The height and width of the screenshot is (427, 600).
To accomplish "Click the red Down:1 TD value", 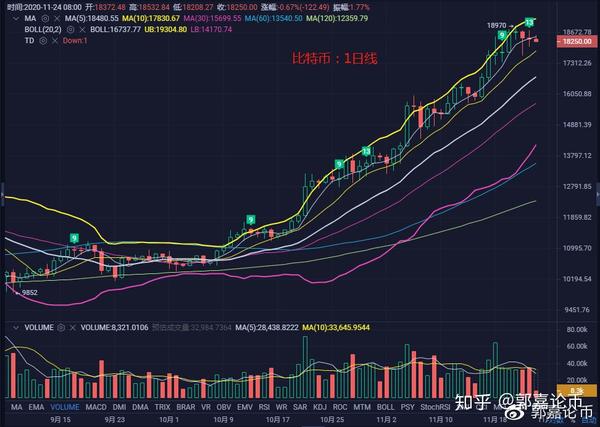I will click(x=75, y=41).
